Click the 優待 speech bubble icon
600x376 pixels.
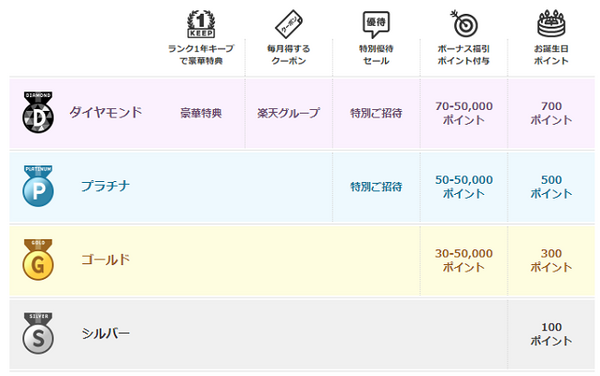point(376,24)
